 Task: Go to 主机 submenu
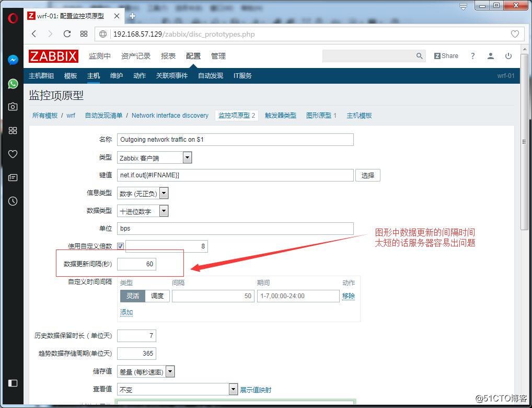(94, 76)
